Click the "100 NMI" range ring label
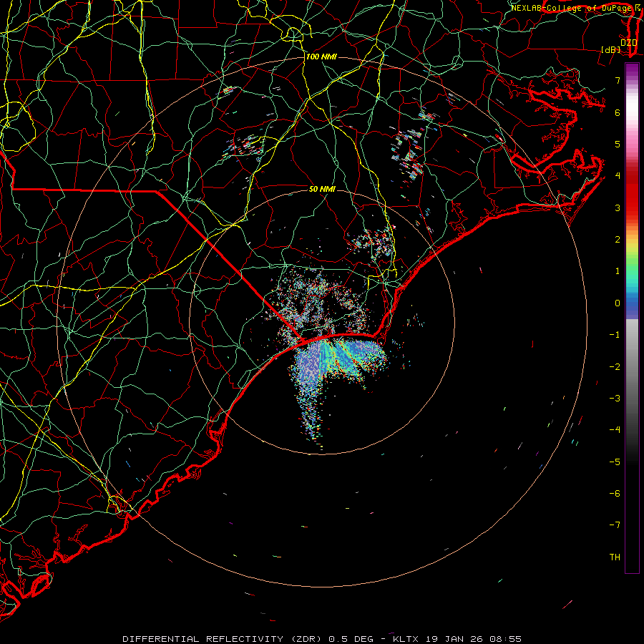The image size is (644, 644). coord(321,57)
